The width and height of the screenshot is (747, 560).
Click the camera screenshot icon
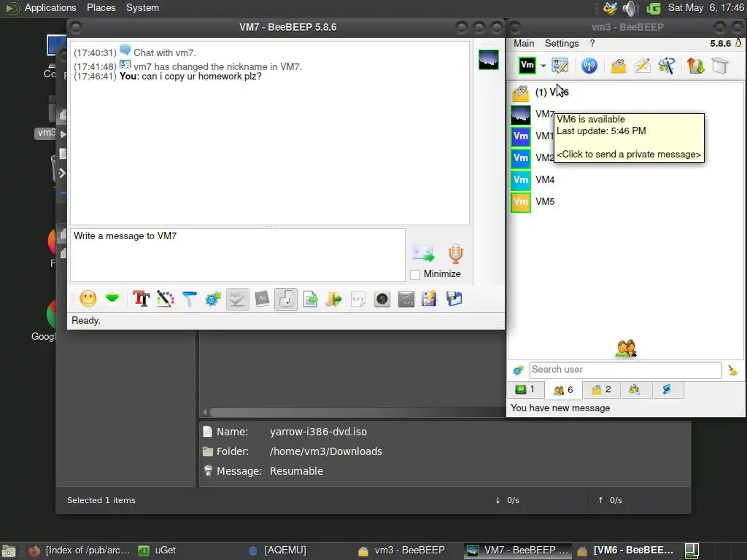tap(382, 299)
